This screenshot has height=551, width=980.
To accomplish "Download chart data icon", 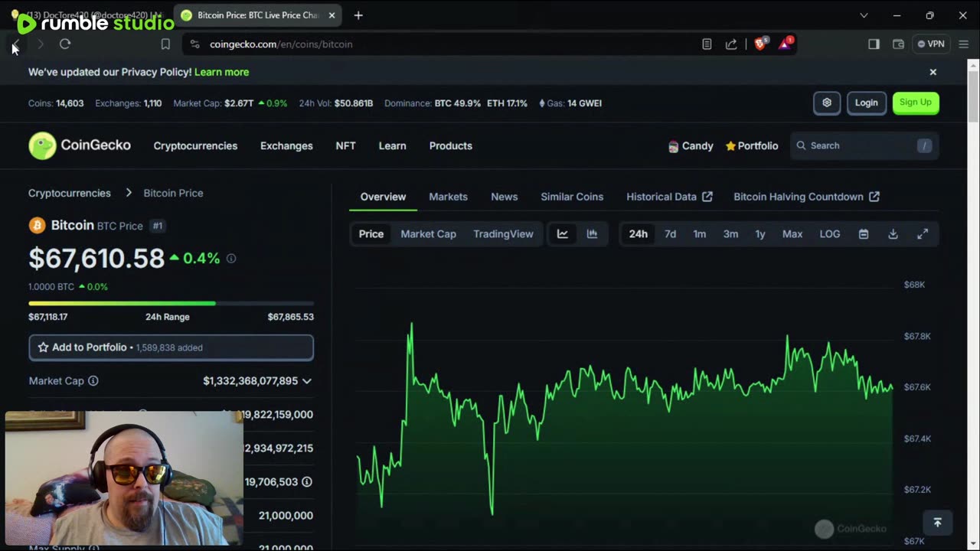I will click(x=893, y=234).
